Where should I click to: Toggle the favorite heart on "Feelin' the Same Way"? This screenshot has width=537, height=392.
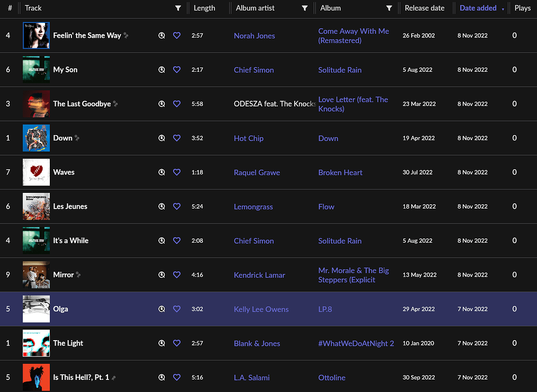point(177,35)
